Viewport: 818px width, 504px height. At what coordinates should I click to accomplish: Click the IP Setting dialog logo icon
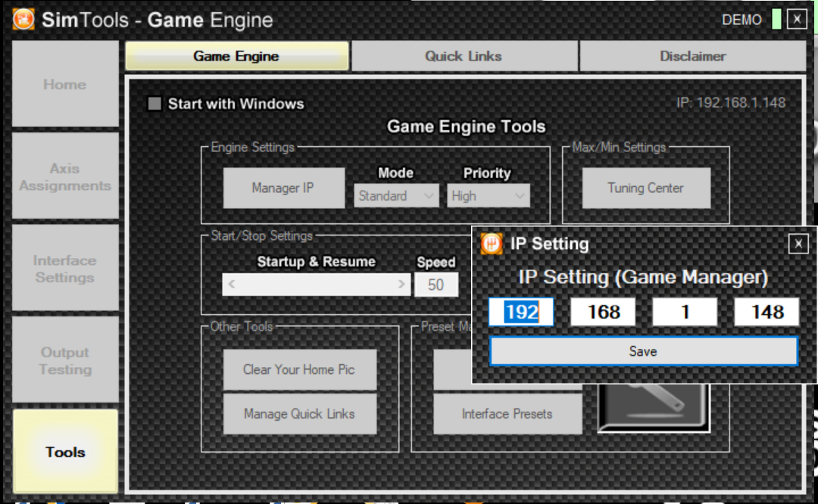[492, 244]
